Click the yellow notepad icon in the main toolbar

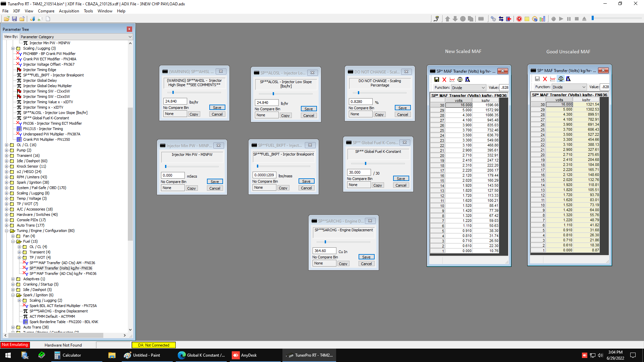[x=527, y=19]
